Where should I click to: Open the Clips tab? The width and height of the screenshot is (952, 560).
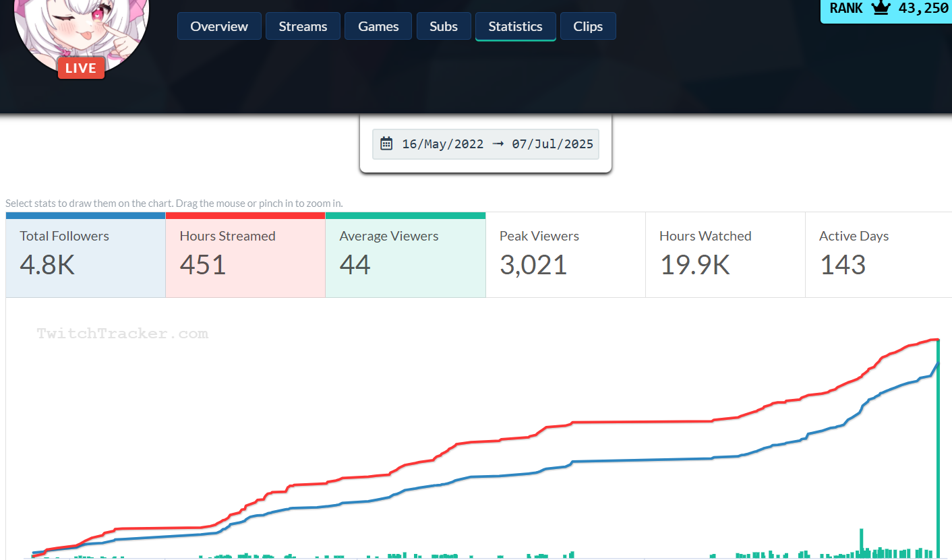(588, 26)
